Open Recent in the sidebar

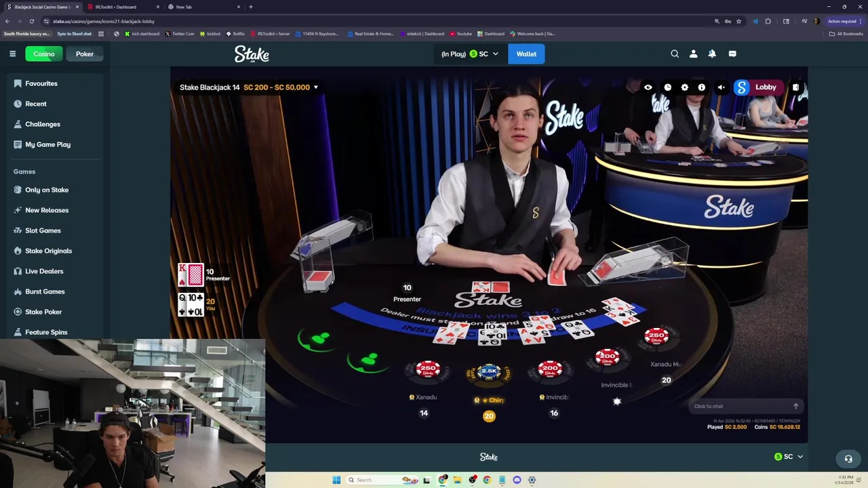[x=36, y=104]
